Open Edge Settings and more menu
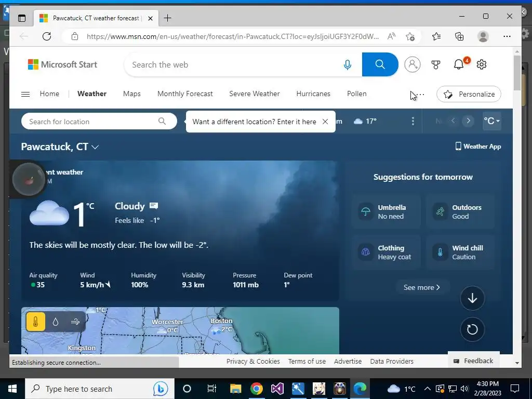The width and height of the screenshot is (532, 399). [x=507, y=36]
